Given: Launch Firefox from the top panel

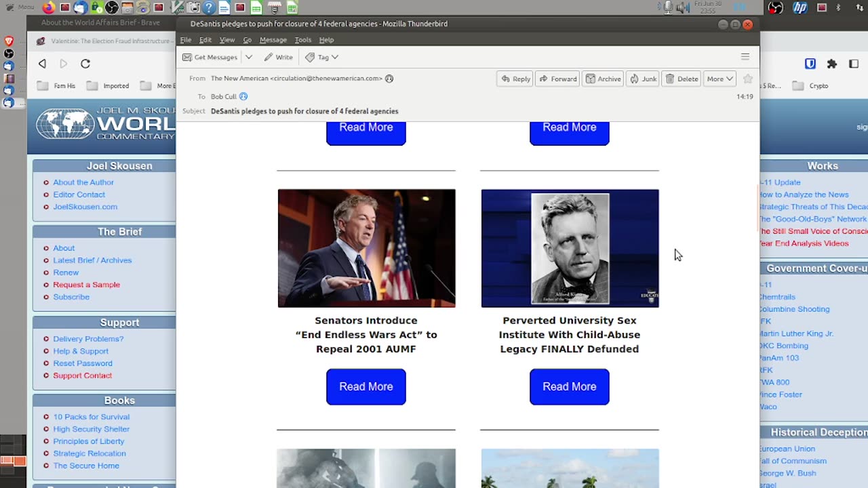Looking at the screenshot, I should point(49,7).
